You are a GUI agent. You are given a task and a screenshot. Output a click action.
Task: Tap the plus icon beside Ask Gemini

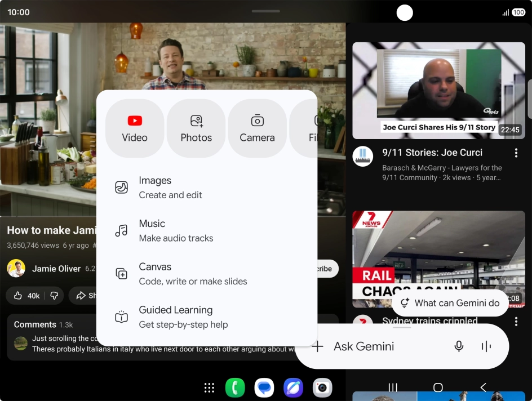click(318, 346)
